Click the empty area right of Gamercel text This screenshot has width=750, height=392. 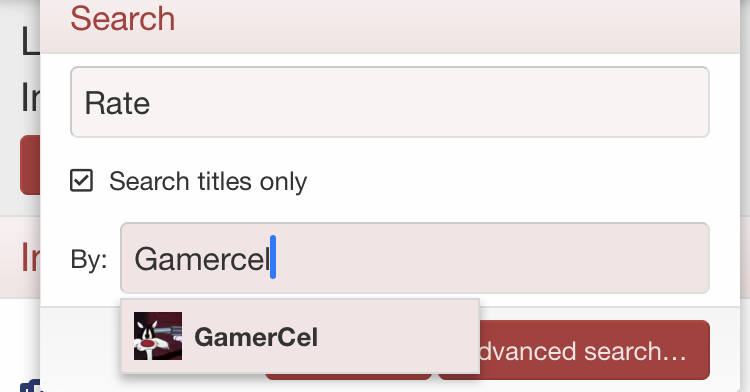(493, 258)
